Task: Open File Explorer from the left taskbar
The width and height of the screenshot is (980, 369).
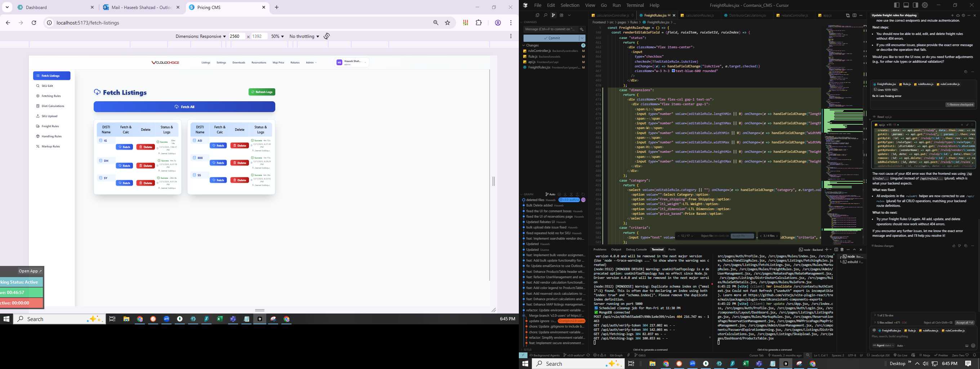Action: tap(126, 319)
